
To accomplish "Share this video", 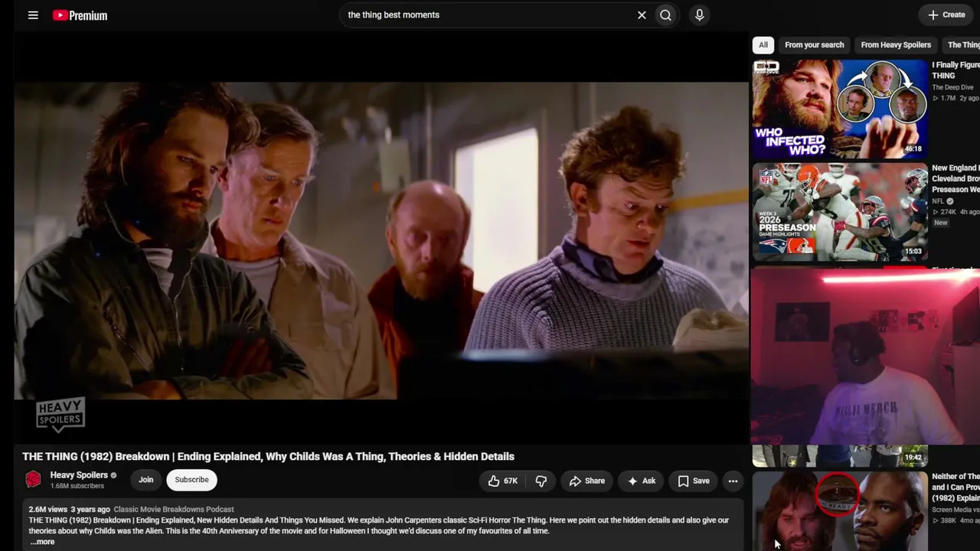I will pos(586,481).
